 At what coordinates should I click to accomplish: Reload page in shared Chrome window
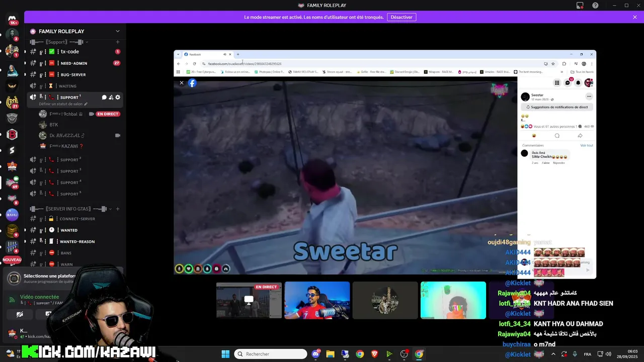[194, 64]
